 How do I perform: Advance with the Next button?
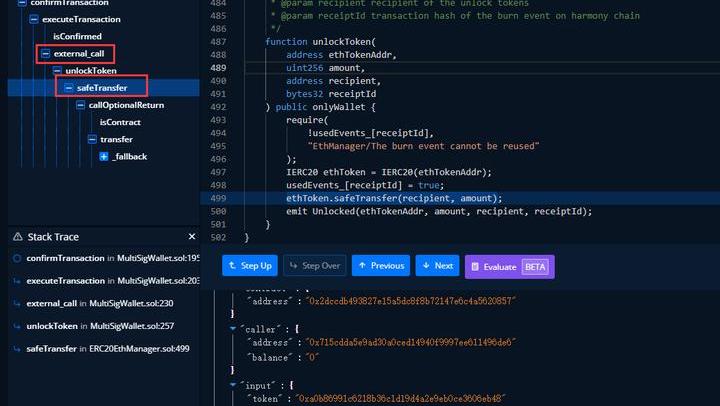tap(438, 266)
